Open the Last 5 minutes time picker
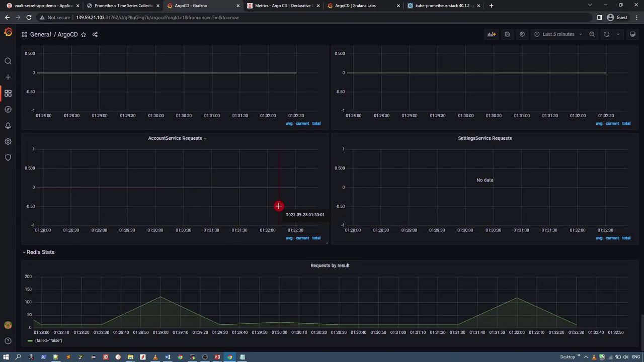The width and height of the screenshot is (644, 362). click(x=558, y=34)
